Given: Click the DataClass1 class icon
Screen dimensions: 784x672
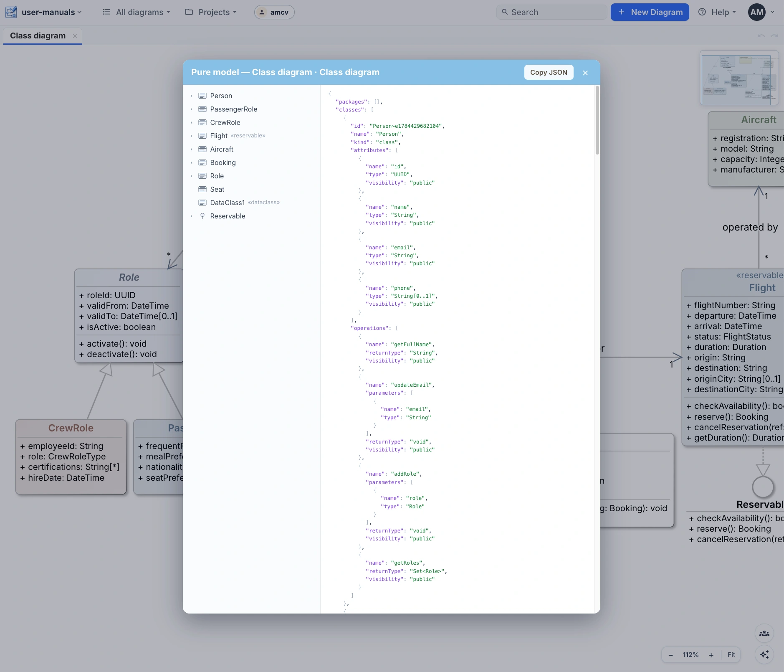Looking at the screenshot, I should (202, 203).
